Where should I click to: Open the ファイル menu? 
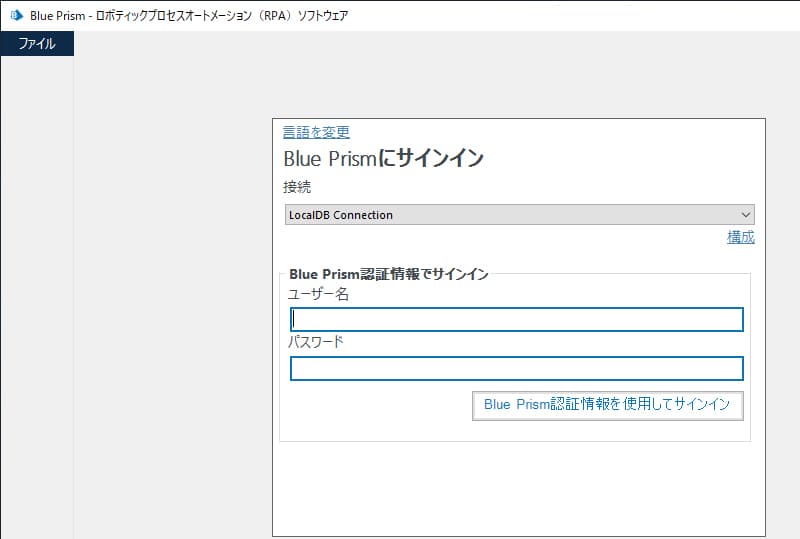pyautogui.click(x=37, y=43)
